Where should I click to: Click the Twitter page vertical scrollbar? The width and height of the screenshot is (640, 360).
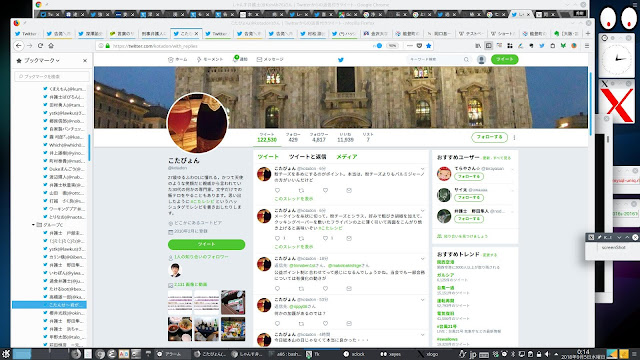(x=590, y=104)
